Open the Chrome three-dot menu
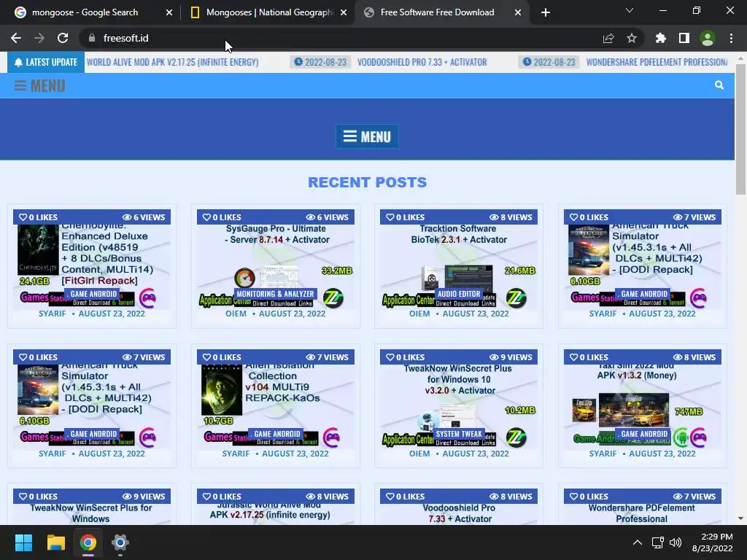747x560 pixels. coord(731,38)
